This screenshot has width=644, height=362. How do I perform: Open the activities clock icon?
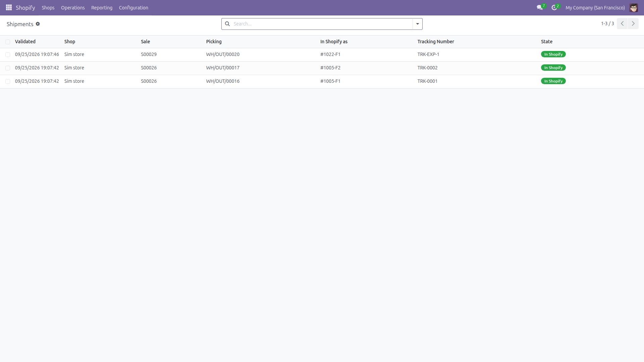tap(554, 7)
